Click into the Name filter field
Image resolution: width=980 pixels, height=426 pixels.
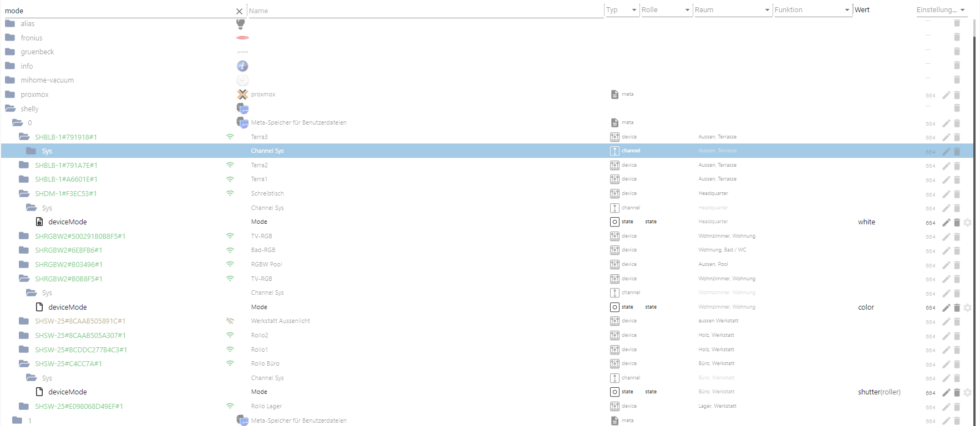(x=425, y=11)
